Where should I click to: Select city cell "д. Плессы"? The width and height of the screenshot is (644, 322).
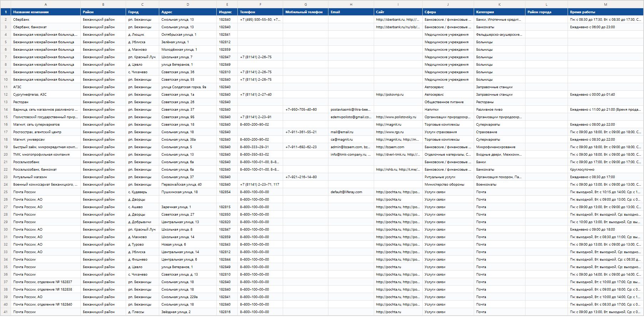tap(142, 312)
